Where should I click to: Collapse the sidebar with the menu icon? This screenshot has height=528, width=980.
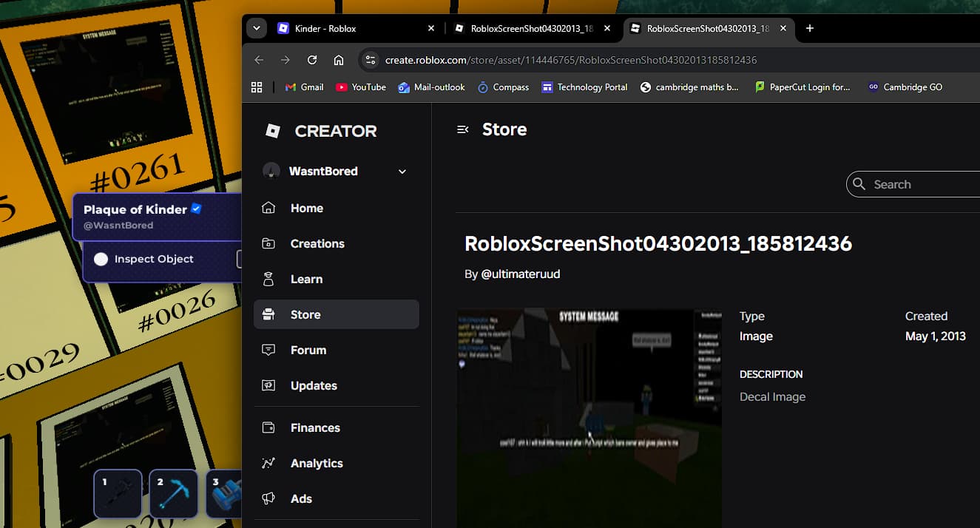463,129
